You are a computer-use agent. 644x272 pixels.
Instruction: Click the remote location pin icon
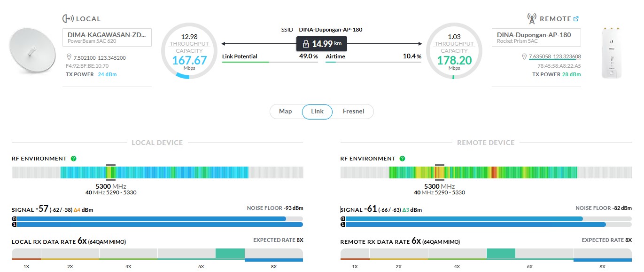tap(524, 57)
